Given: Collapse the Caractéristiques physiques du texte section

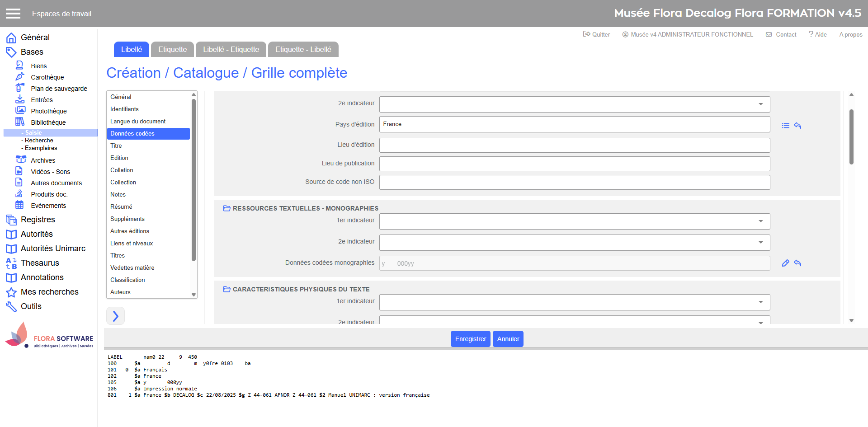Looking at the screenshot, I should click(x=227, y=289).
